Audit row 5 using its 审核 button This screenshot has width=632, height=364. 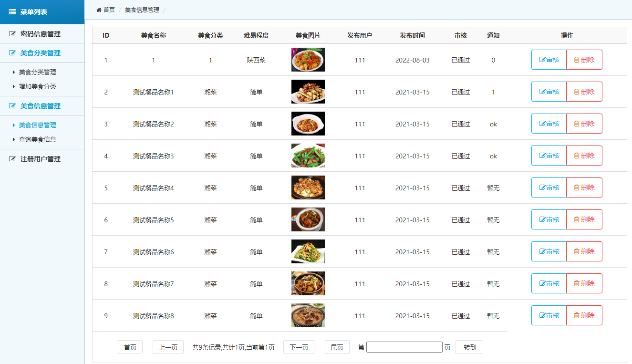pos(549,187)
